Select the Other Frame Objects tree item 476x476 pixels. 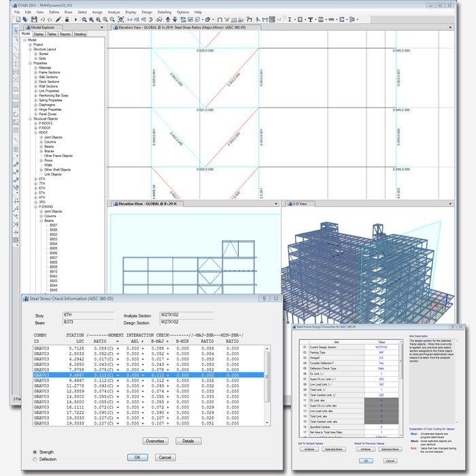[x=58, y=156]
